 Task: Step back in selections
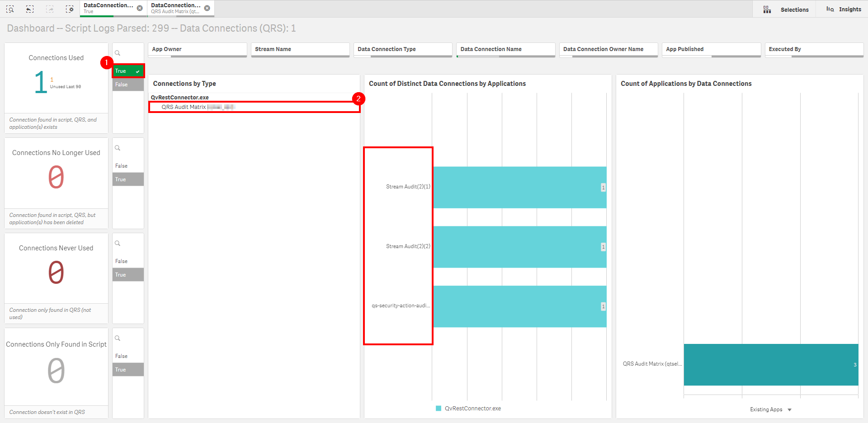pos(30,9)
